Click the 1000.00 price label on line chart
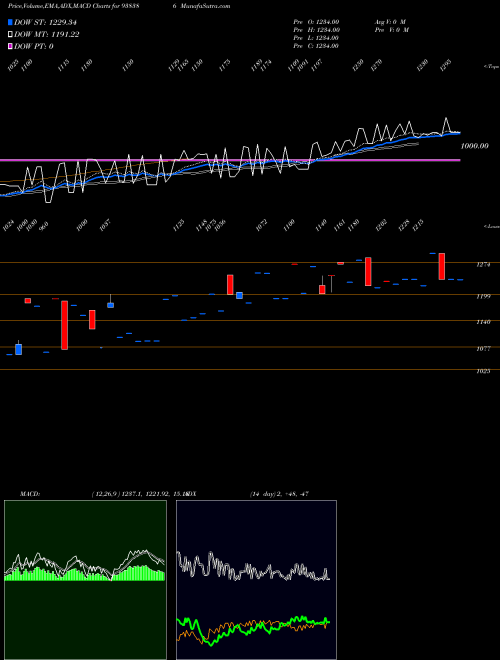The image size is (500, 660). 475,146
